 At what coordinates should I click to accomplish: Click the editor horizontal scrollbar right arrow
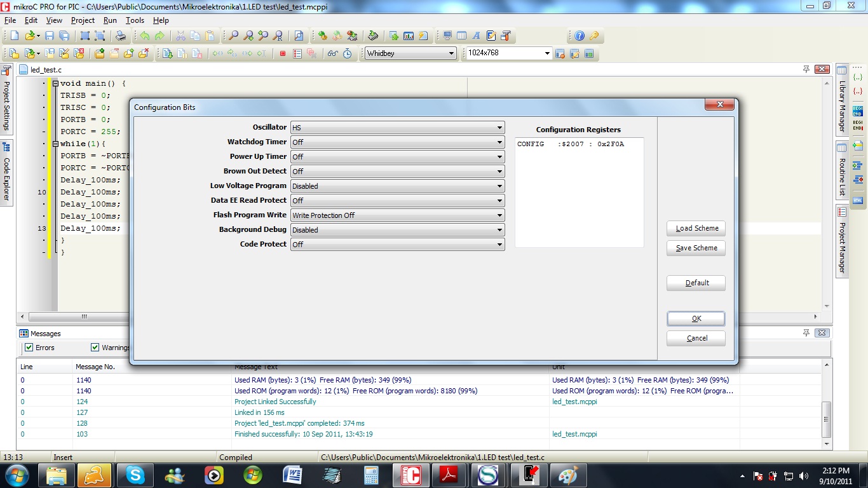pyautogui.click(x=816, y=316)
